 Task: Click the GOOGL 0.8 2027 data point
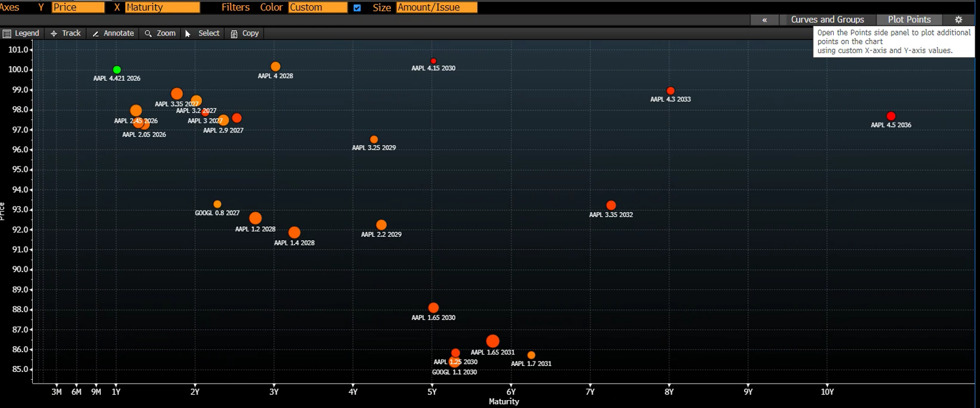[x=217, y=205]
